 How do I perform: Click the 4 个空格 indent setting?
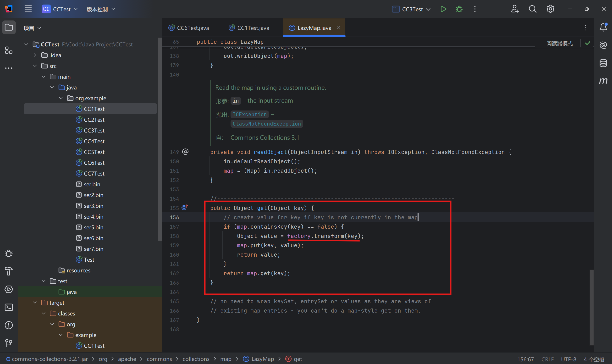(594, 359)
